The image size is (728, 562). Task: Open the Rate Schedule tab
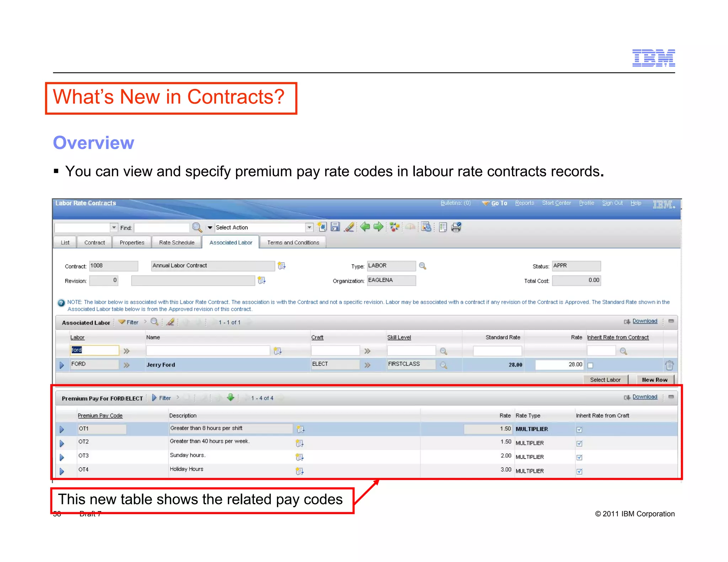[x=177, y=242]
